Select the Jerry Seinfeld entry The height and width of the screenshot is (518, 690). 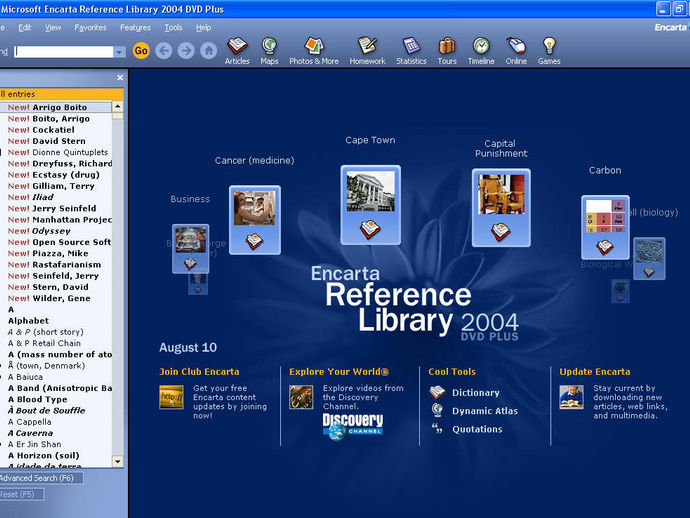56,209
